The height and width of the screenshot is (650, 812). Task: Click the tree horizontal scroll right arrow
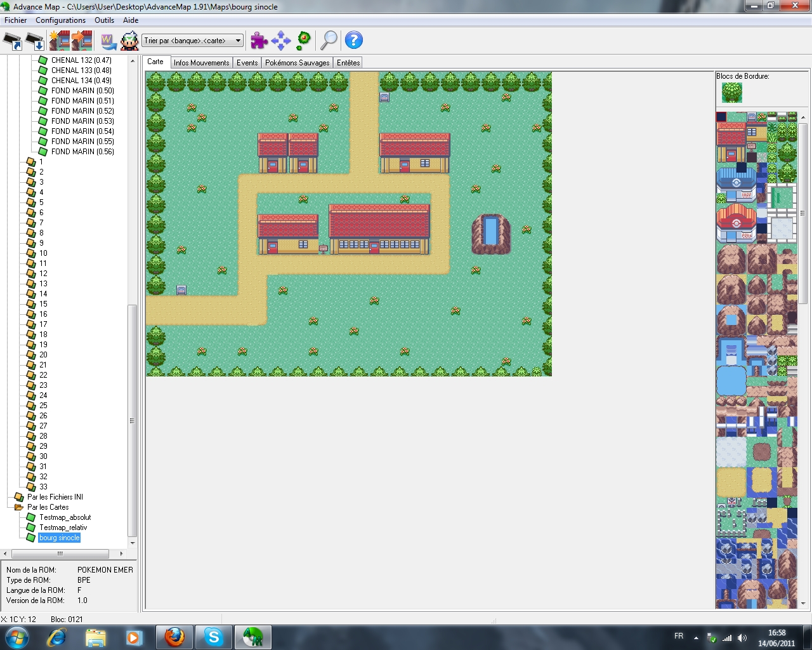(x=121, y=554)
